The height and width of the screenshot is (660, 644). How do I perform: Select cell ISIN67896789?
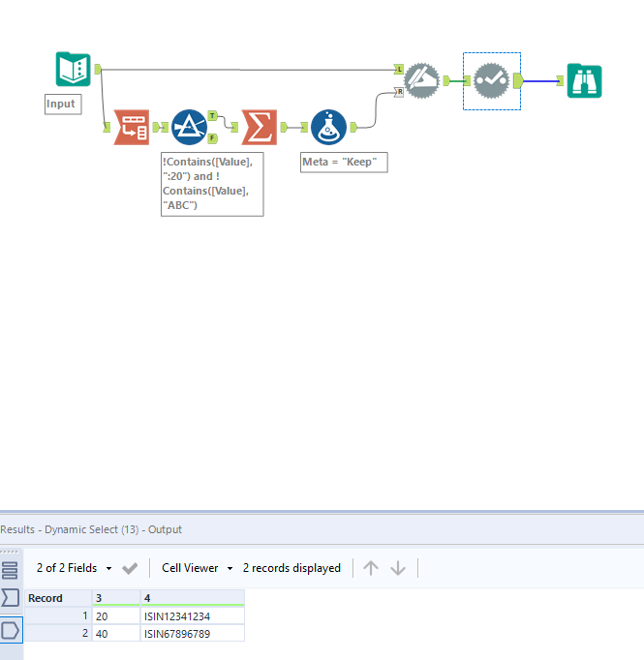tap(192, 634)
